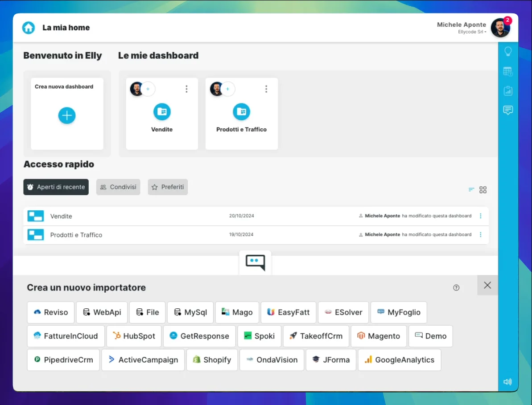This screenshot has height=405, width=532.
Task: Switch to list view icon
Action: (x=471, y=190)
